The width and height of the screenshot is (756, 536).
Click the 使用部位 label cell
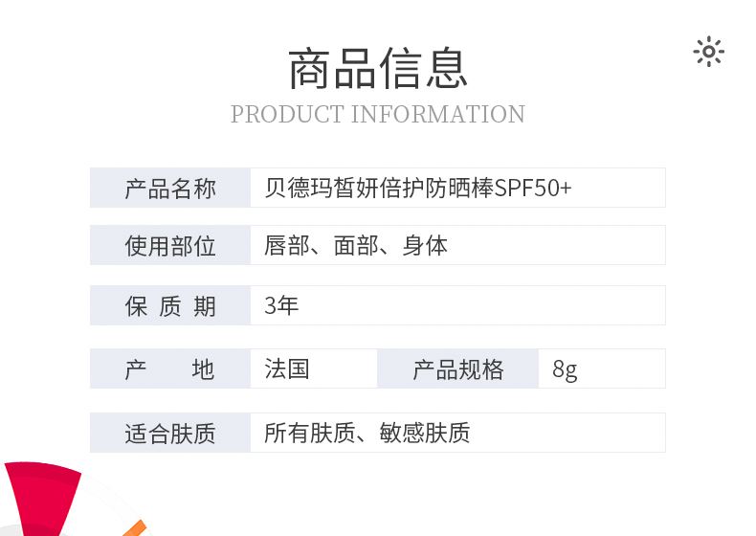pos(170,245)
